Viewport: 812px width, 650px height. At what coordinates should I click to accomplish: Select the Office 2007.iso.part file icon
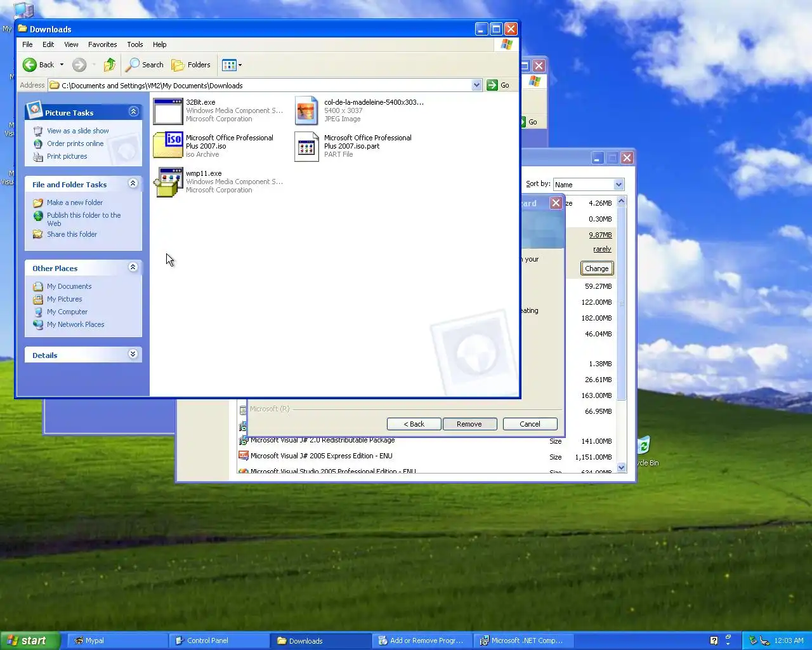(x=306, y=147)
